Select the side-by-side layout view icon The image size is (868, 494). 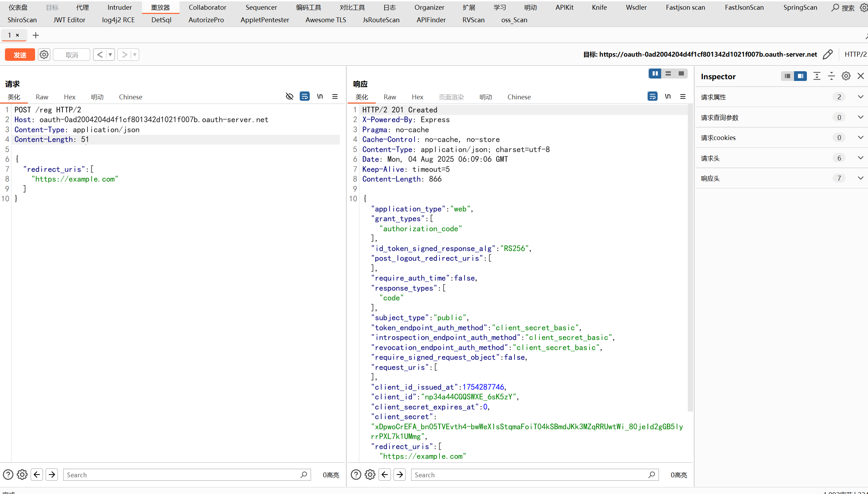[655, 73]
